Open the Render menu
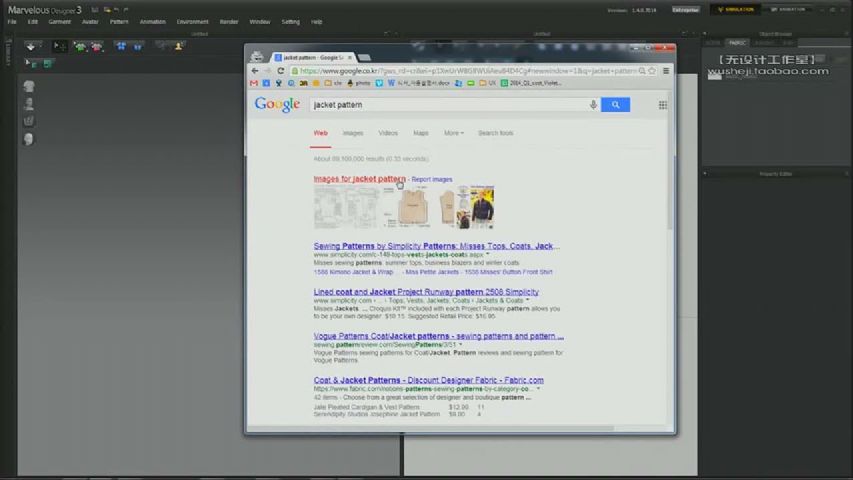Viewport: 853px width, 480px height. (228, 22)
